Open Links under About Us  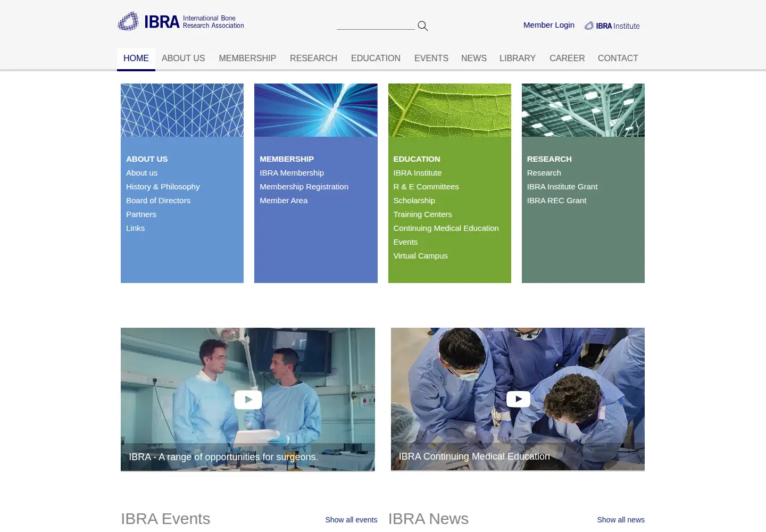(x=135, y=228)
